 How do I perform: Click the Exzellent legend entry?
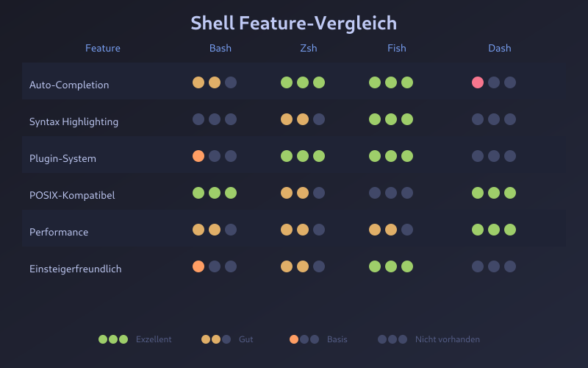click(135, 339)
